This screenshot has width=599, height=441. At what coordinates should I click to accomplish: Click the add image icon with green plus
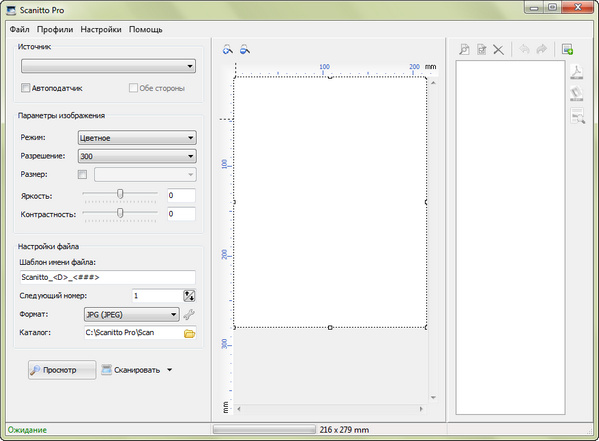click(x=567, y=49)
